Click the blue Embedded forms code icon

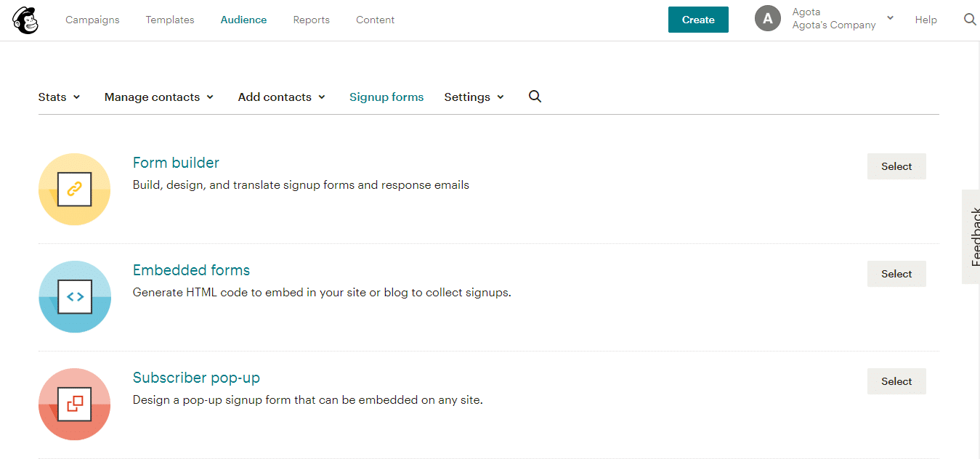click(74, 296)
